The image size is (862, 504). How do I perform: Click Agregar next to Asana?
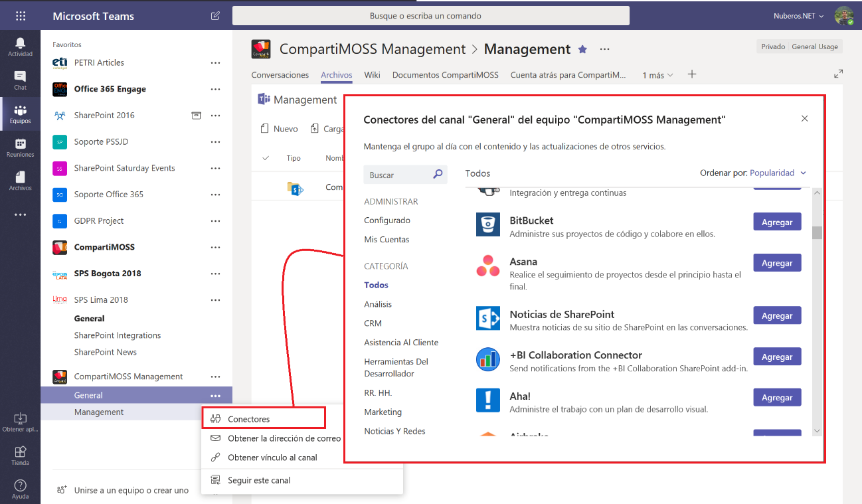[x=776, y=262]
